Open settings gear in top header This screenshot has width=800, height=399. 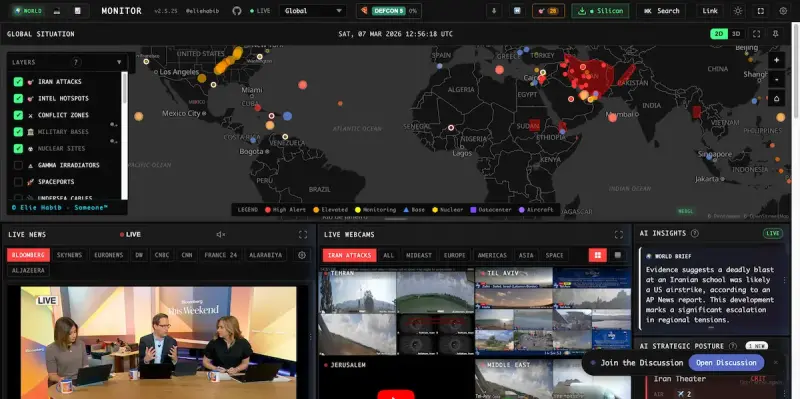point(783,11)
